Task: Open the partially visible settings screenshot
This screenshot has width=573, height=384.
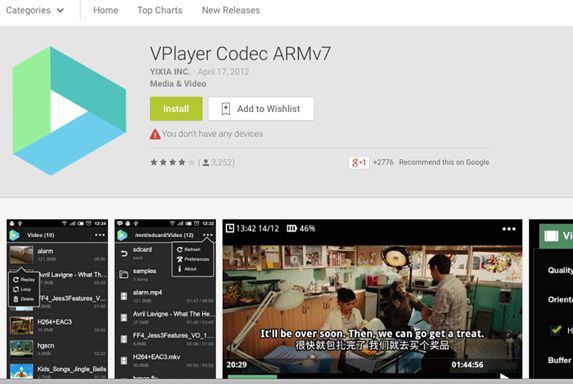Action: tap(551, 299)
